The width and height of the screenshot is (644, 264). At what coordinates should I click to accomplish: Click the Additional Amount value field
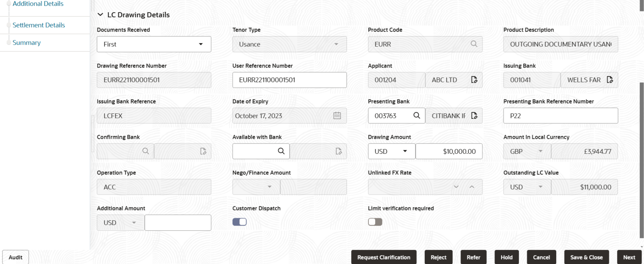(x=178, y=223)
